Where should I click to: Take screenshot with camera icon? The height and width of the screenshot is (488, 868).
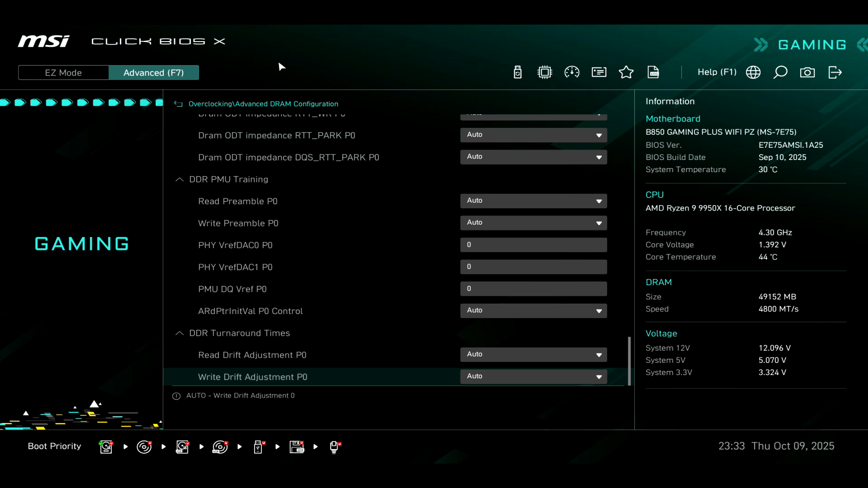tap(807, 72)
